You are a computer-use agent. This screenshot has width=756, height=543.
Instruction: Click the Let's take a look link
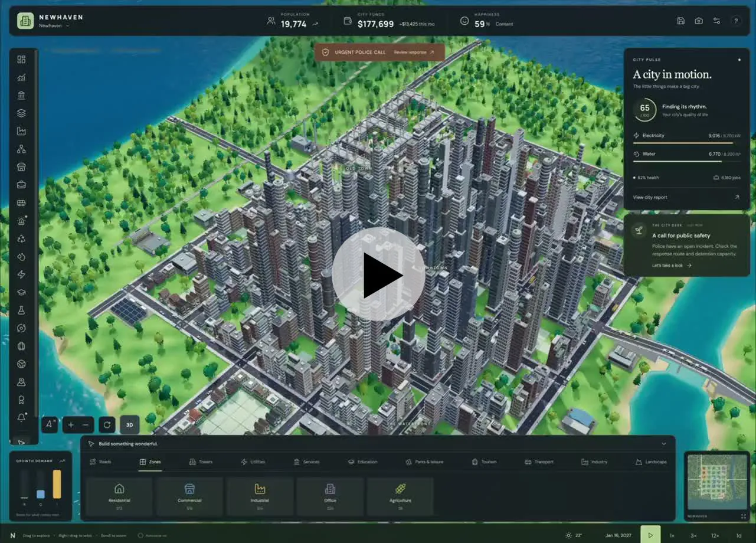pyautogui.click(x=672, y=266)
